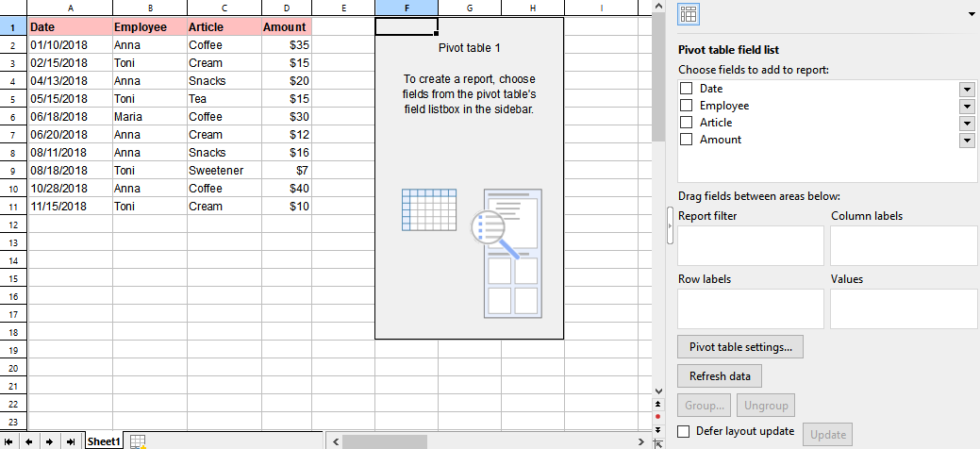Screen dimensions: 980x449
Task: Enable the Employee field checkbox
Action: [687, 106]
